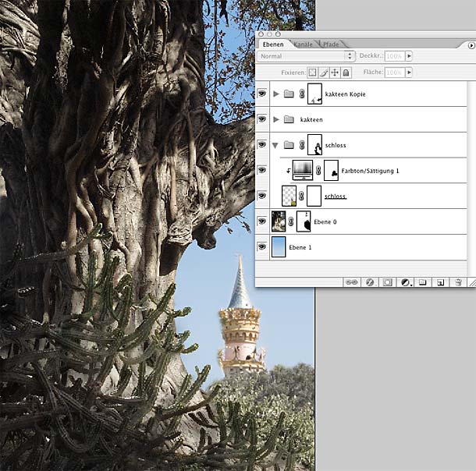Toggle lock all padlock icon
Image resolution: width=476 pixels, height=471 pixels.
coord(346,73)
